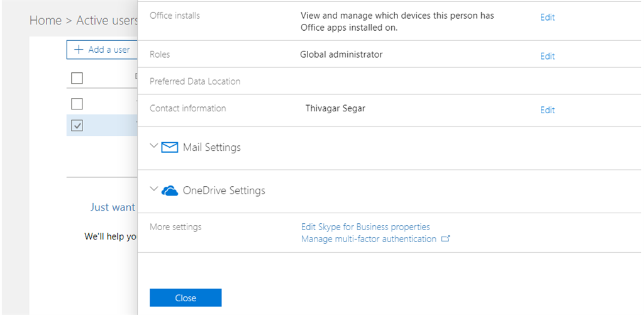Click the OneDrive cloud icon
This screenshot has width=644, height=315.
click(170, 191)
